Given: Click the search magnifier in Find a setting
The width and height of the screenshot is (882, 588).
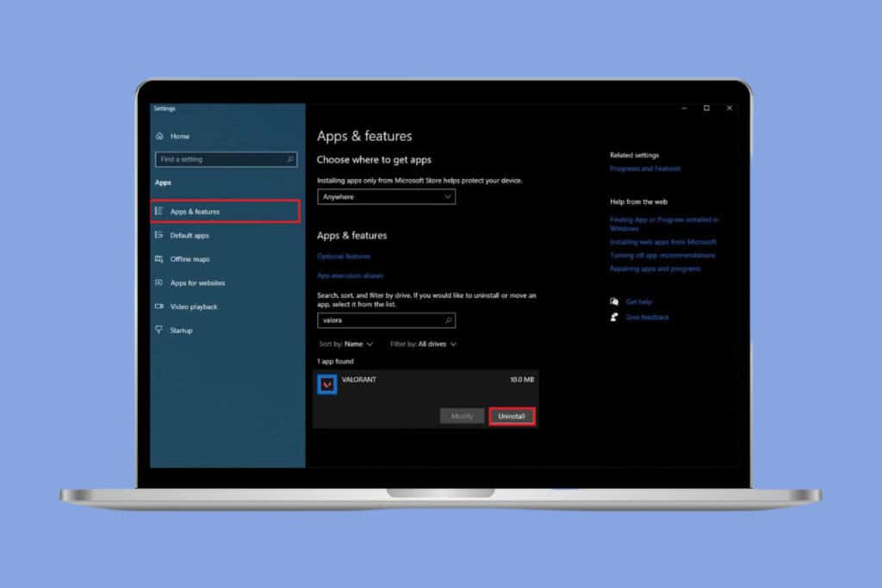Looking at the screenshot, I should [x=290, y=159].
